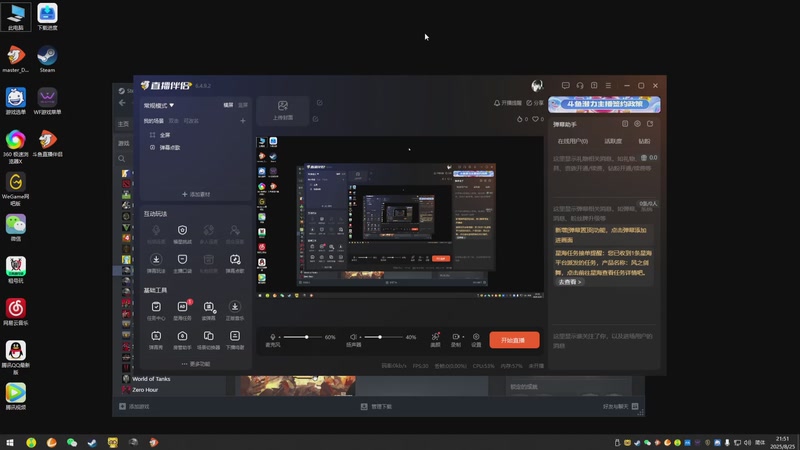Open dropdown arrow next to speaker icon

[x=360, y=337]
